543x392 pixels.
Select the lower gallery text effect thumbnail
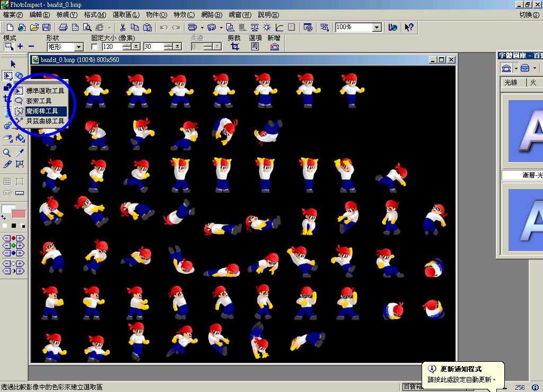526,220
